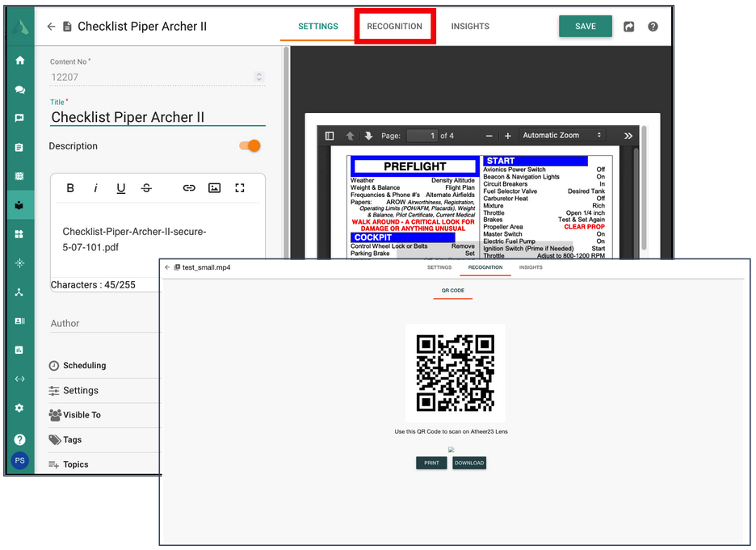This screenshot has height=550, width=756.
Task: Expand description editor to fullscreen
Action: (240, 188)
